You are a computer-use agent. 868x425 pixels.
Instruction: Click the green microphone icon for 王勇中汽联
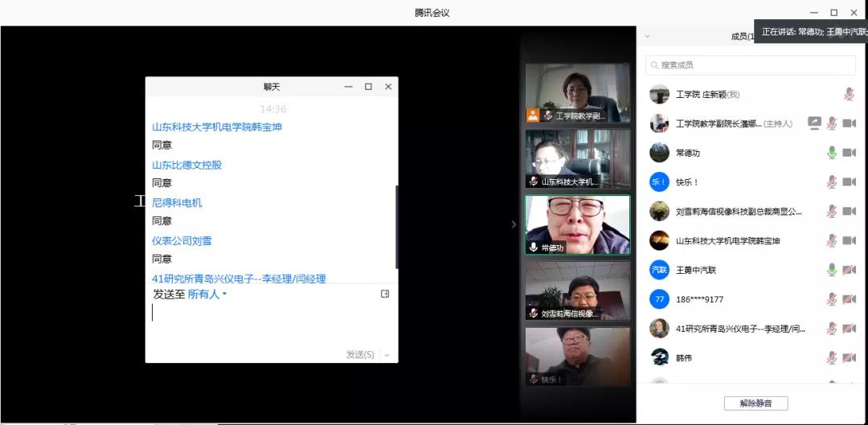click(832, 270)
